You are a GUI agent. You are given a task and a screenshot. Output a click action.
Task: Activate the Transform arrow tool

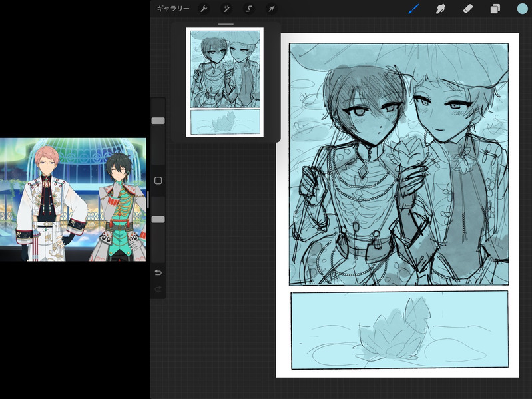[272, 9]
